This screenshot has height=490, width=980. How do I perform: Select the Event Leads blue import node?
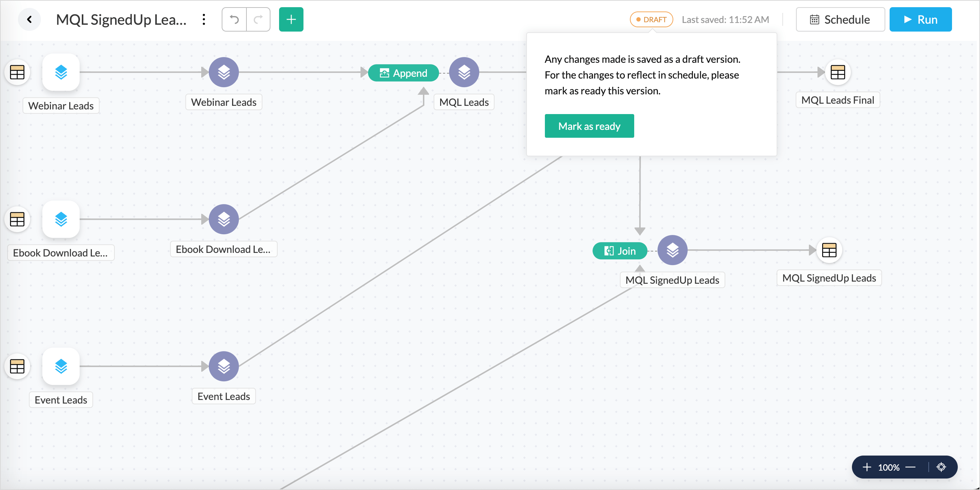pos(61,366)
